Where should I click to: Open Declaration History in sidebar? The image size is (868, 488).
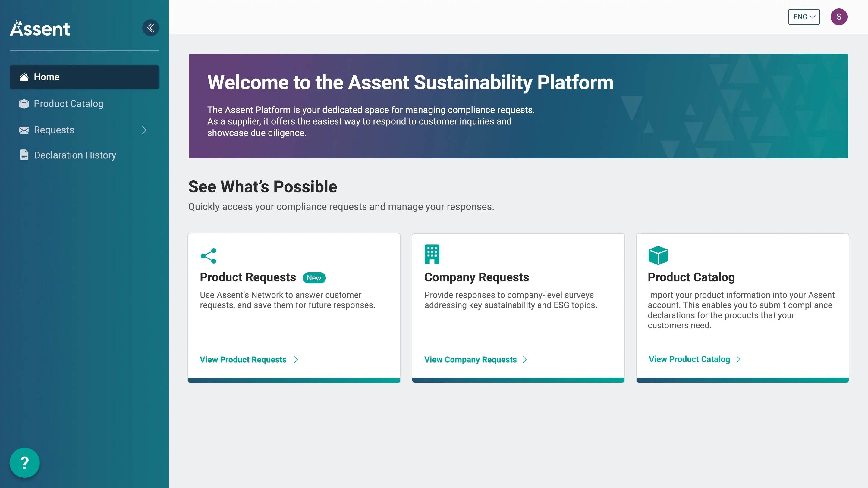point(75,155)
